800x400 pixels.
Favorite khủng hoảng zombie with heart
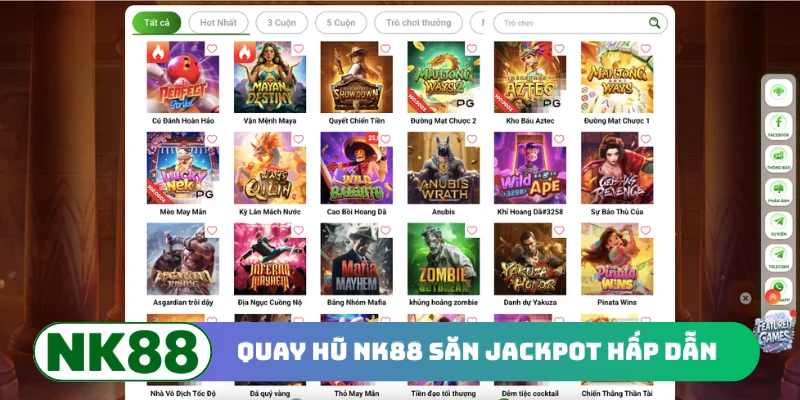click(x=472, y=230)
